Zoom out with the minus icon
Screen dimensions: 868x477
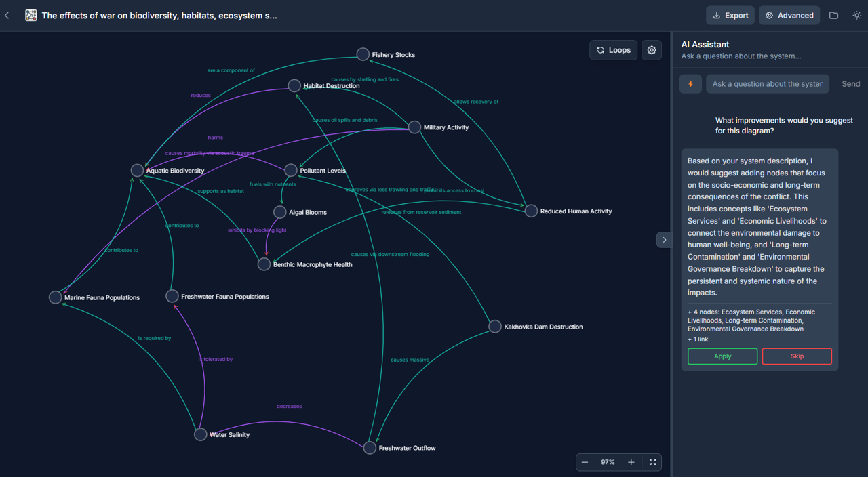tap(585, 462)
